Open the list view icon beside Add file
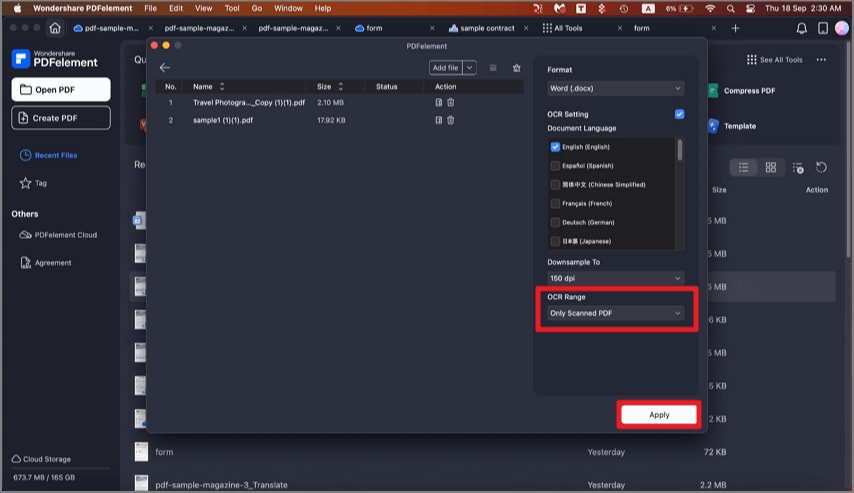854x493 pixels. tap(493, 68)
